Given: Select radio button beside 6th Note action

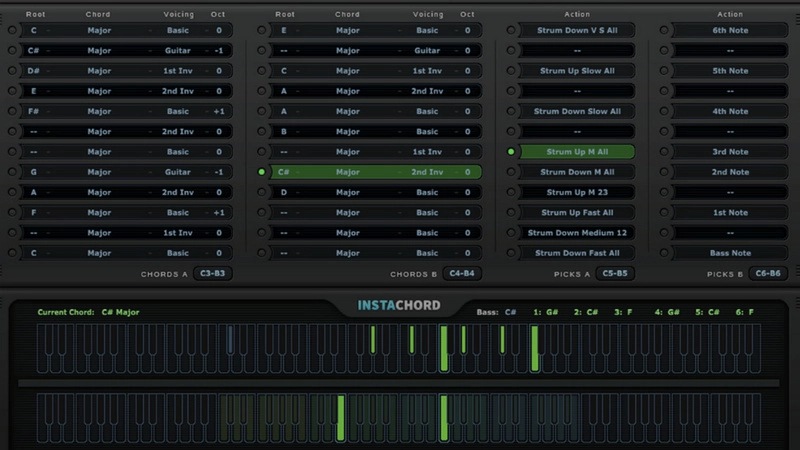Looking at the screenshot, I should coord(664,30).
